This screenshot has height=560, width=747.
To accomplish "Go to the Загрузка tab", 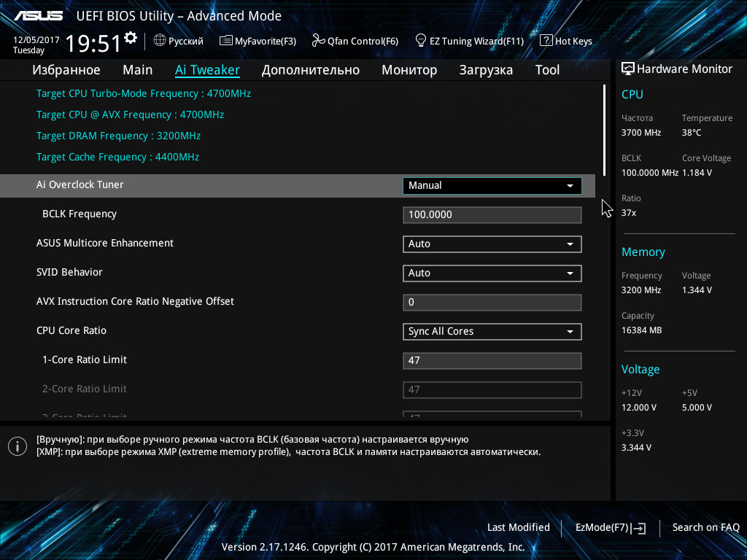I will (x=486, y=70).
